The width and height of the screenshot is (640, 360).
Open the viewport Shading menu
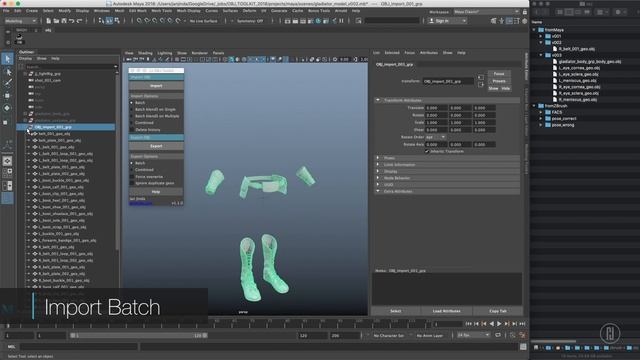coord(145,53)
